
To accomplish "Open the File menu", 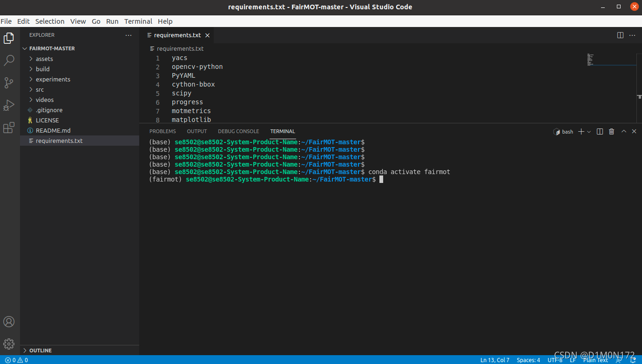I will [6, 21].
